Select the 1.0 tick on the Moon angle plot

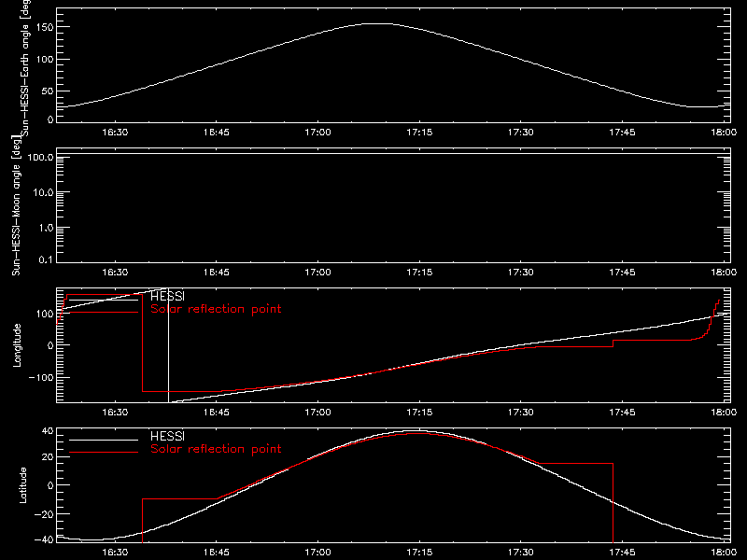46,228
